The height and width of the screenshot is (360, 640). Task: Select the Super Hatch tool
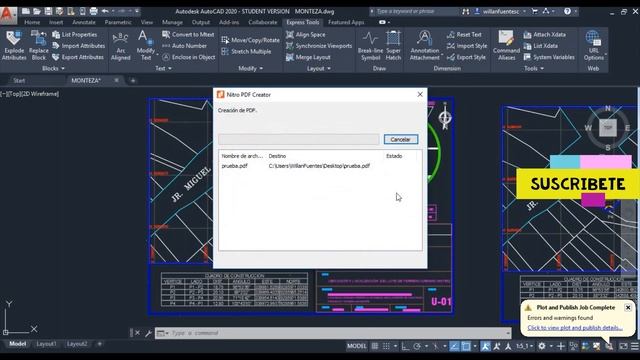393,46
